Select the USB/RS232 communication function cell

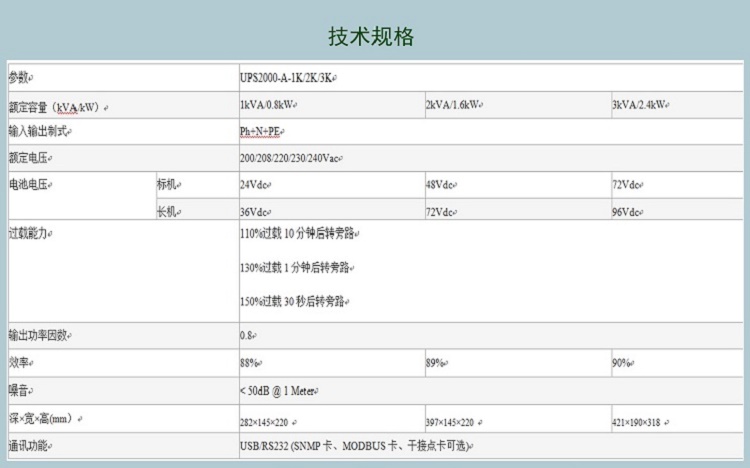click(354, 446)
